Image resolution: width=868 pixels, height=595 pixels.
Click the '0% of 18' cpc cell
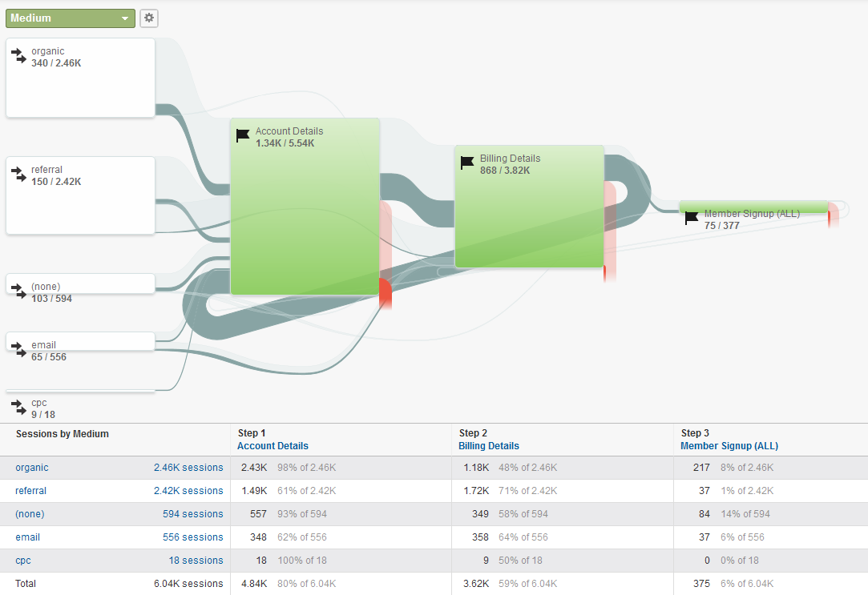tap(740, 561)
